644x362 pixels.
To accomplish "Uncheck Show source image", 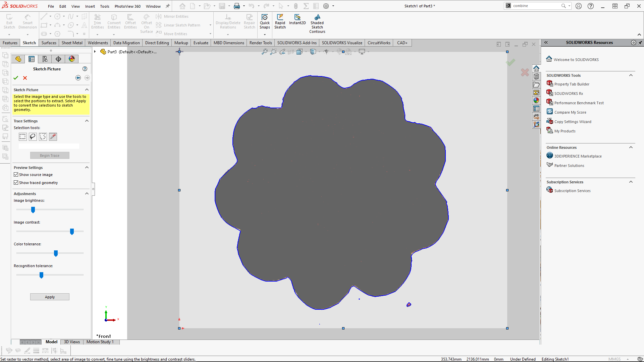I will (x=16, y=175).
